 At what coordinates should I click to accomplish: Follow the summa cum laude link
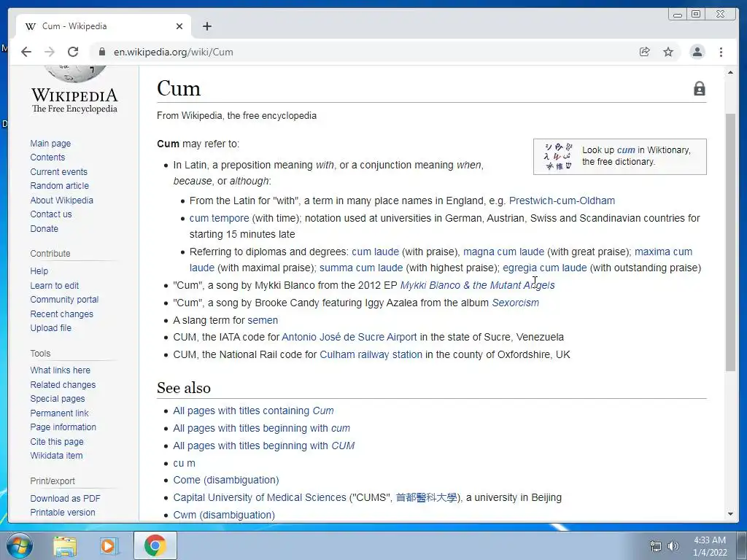click(361, 268)
